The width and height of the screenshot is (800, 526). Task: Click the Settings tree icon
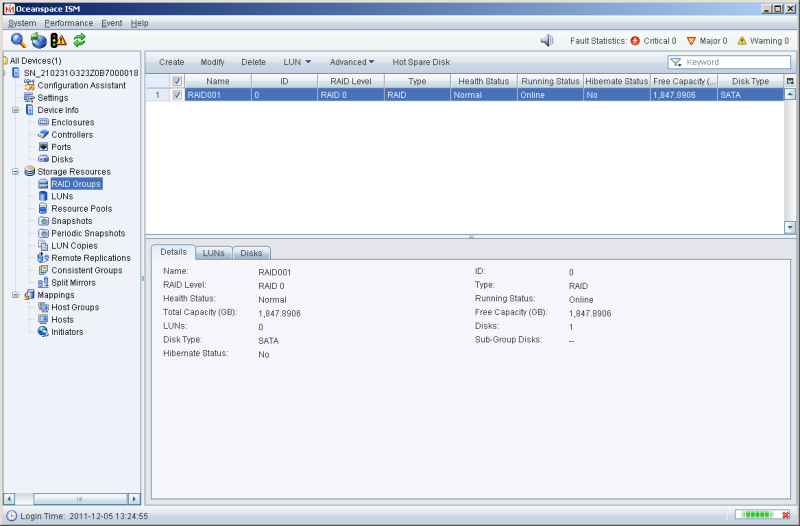pos(30,97)
